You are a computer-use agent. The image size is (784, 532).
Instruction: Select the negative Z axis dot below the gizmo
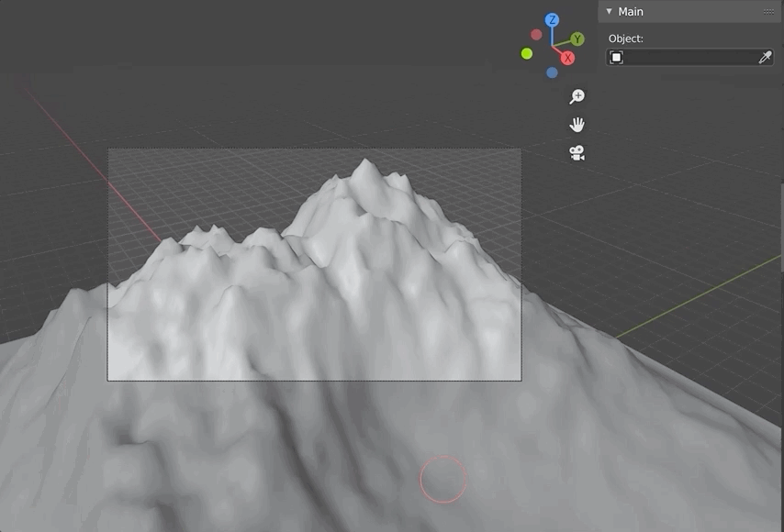point(552,72)
